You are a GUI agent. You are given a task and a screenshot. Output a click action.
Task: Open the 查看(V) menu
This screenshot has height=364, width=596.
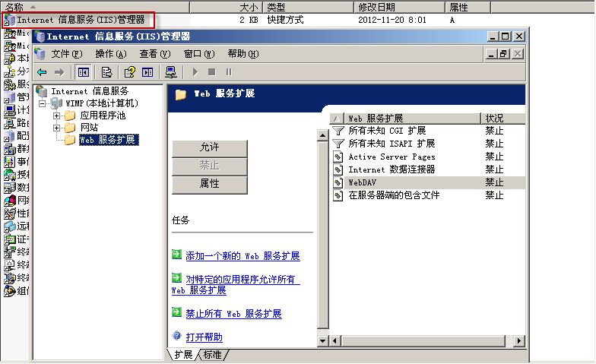coord(155,54)
